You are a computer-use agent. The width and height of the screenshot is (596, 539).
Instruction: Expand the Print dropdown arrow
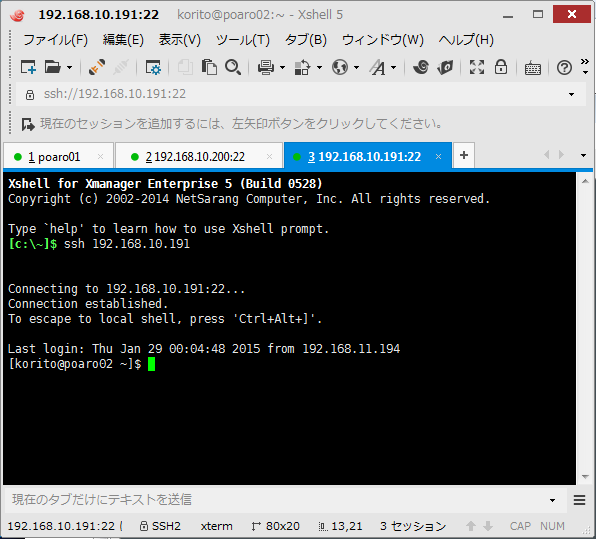coord(282,68)
